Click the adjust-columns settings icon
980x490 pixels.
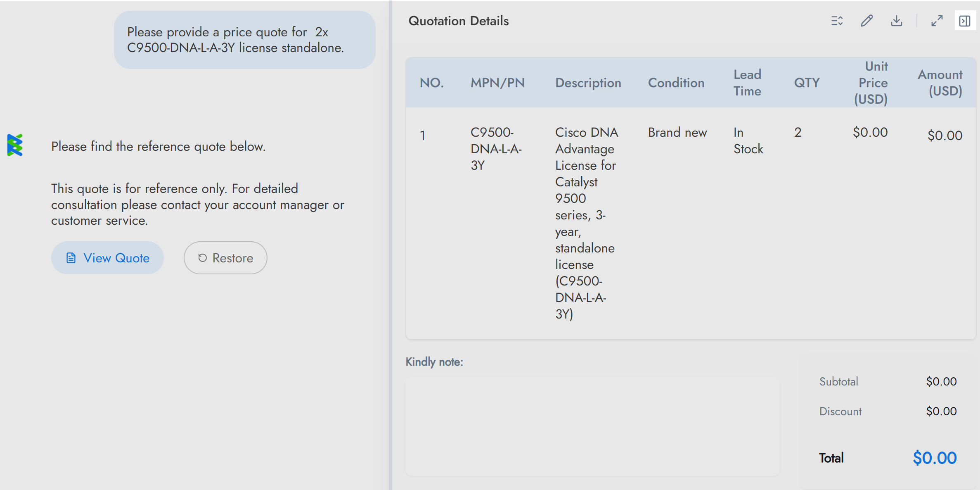(x=837, y=21)
